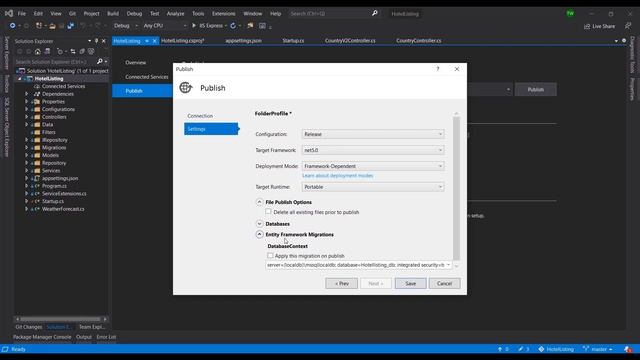Screen dimensions: 640x360
Task: Click the Save button
Action: click(410, 283)
